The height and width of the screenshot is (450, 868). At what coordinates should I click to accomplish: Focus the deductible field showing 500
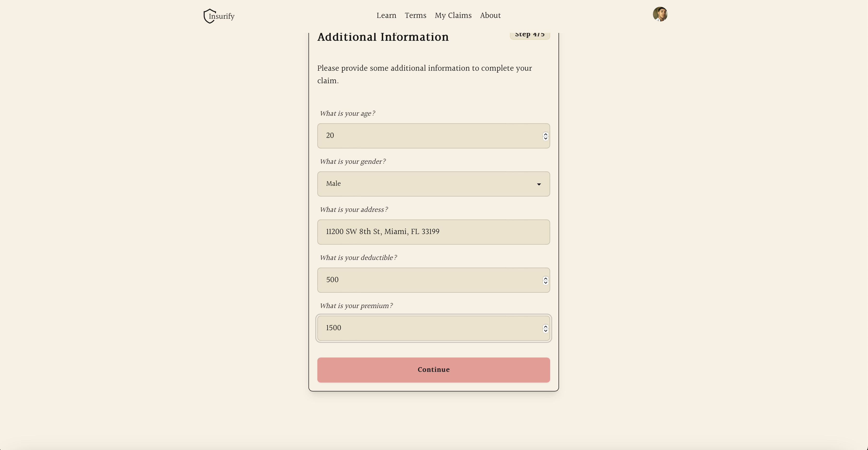[428, 280]
